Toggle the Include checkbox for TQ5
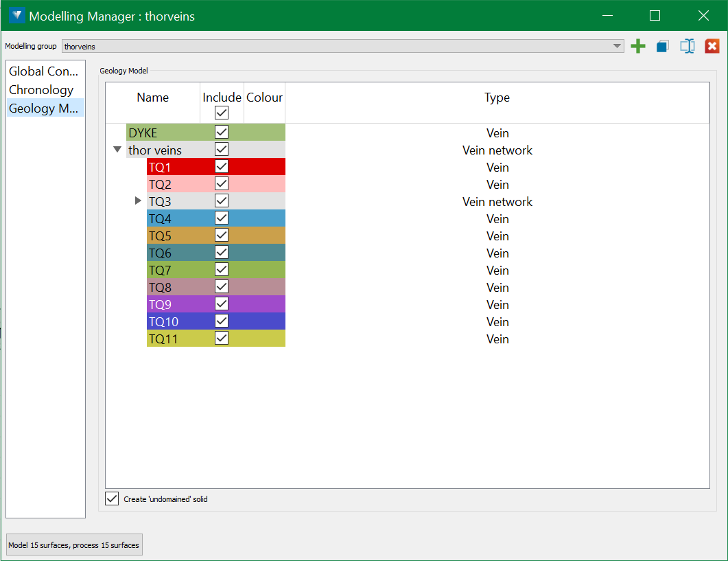This screenshot has height=561, width=728. [222, 236]
